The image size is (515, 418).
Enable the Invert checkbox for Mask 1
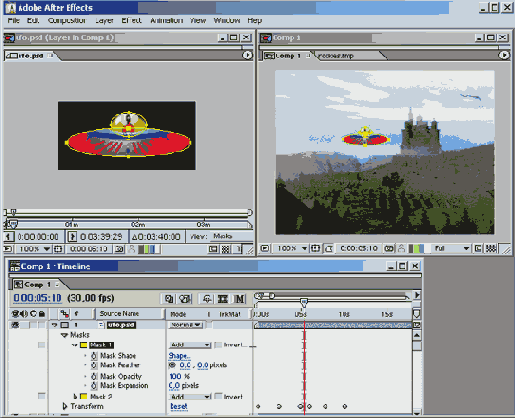click(x=218, y=345)
